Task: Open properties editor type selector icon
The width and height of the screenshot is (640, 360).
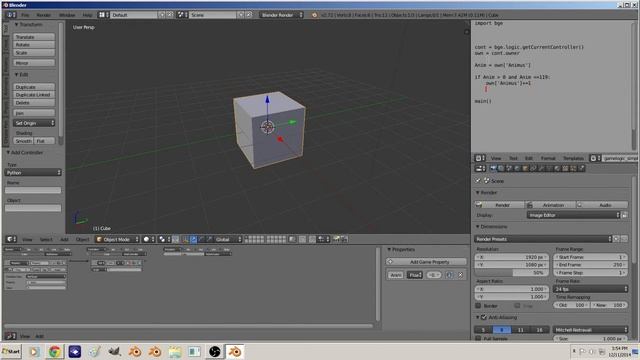Action: coord(480,168)
